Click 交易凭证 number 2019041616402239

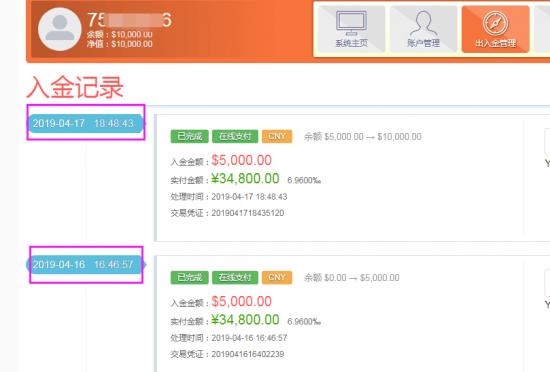click(x=248, y=354)
